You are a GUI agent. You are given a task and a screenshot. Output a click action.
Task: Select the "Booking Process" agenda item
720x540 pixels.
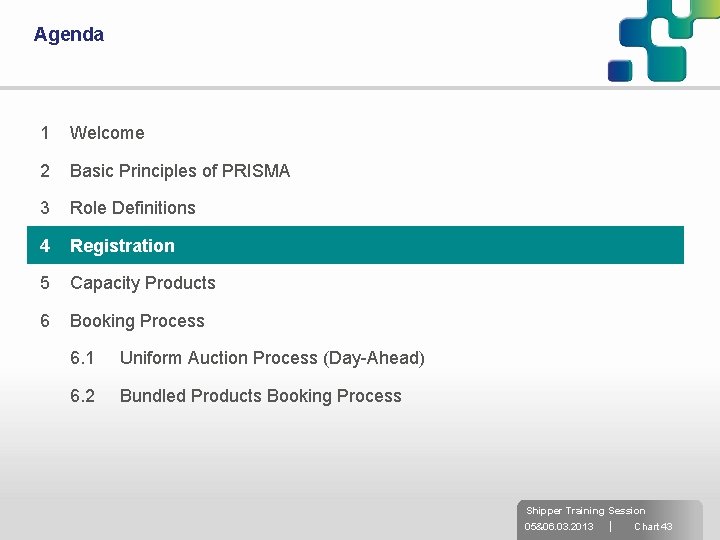[x=137, y=321]
